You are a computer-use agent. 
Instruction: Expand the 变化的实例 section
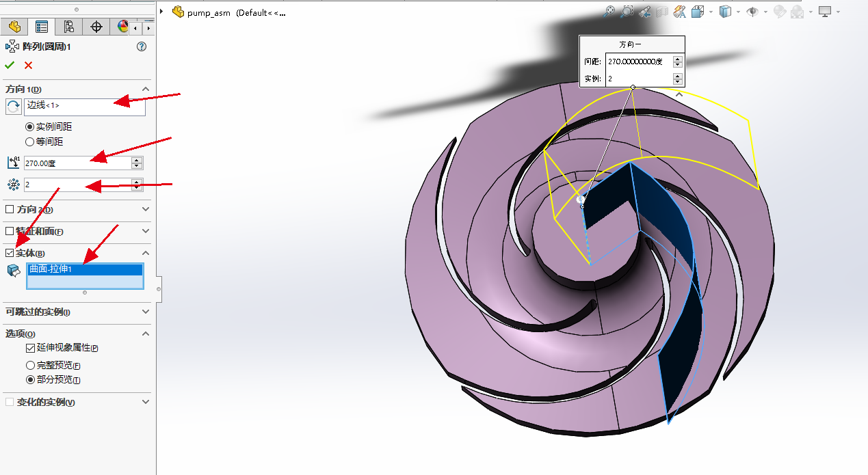(x=145, y=402)
